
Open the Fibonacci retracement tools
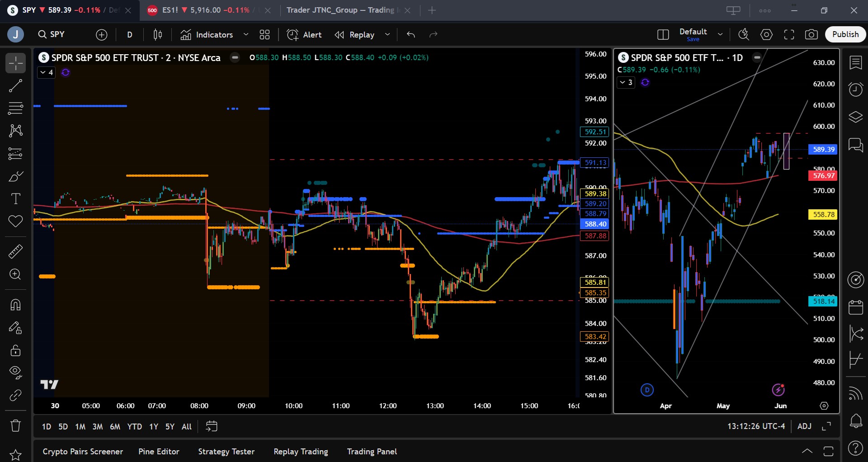coord(15,108)
